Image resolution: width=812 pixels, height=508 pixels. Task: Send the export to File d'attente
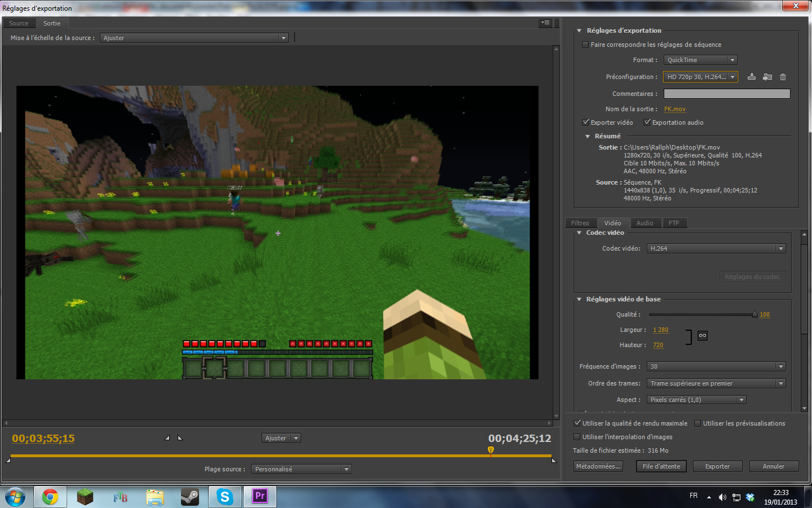[661, 466]
